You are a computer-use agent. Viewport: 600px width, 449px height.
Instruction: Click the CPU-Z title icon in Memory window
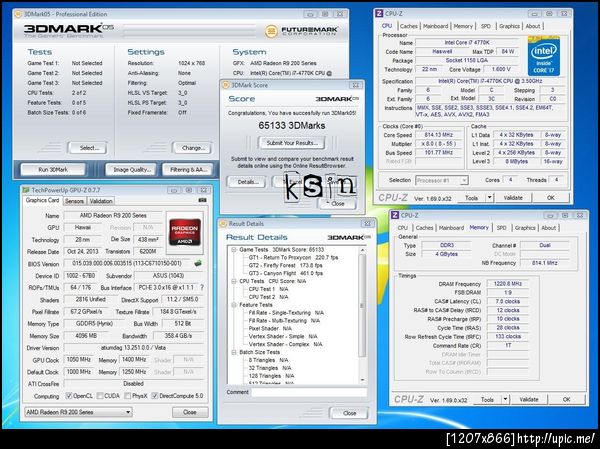(395, 215)
